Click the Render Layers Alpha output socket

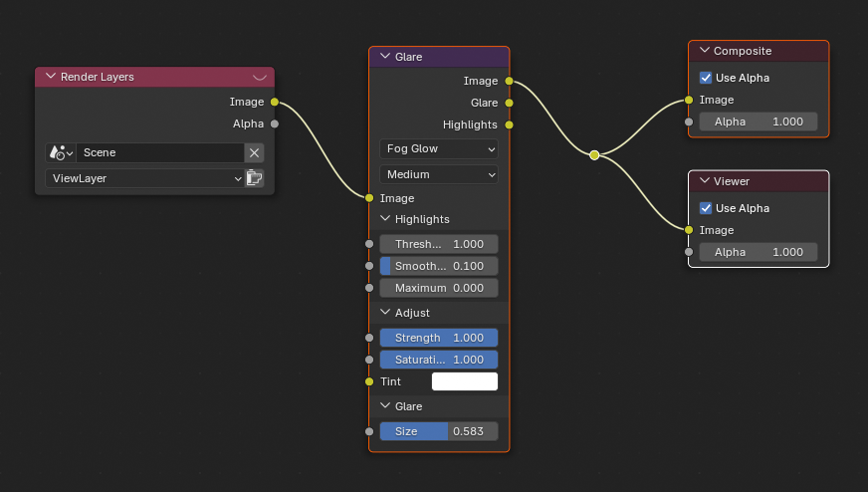[x=274, y=123]
